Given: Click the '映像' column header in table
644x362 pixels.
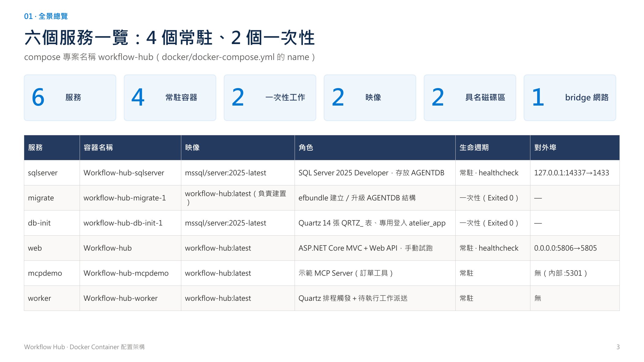Looking at the screenshot, I should pos(238,147).
